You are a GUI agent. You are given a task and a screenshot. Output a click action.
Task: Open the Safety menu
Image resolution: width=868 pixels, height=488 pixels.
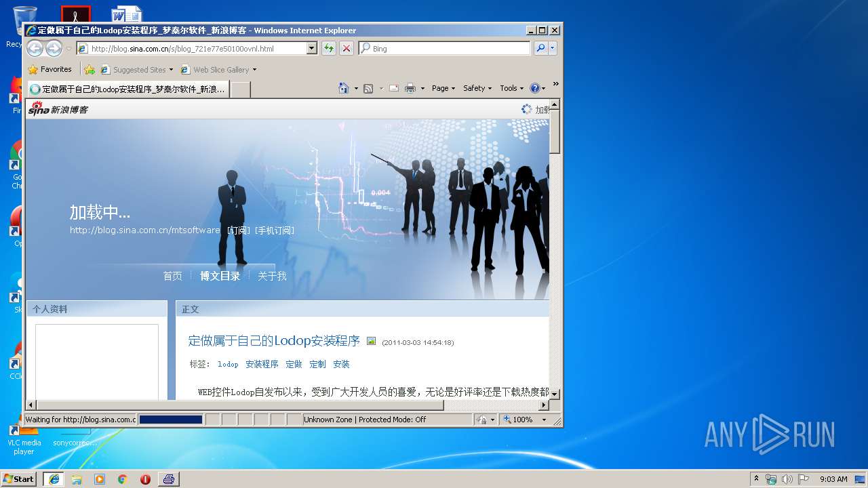click(x=477, y=88)
